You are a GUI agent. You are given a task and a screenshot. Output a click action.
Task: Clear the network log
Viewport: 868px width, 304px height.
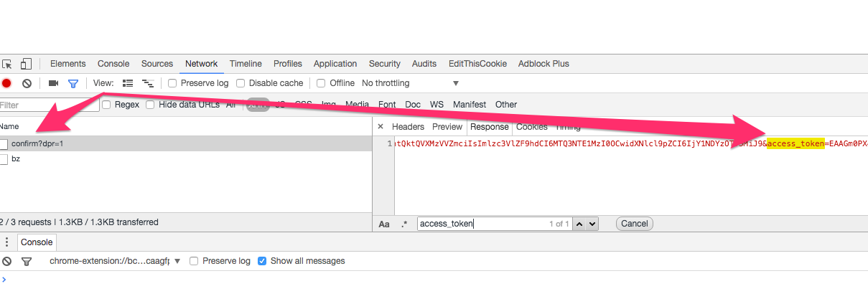27,83
